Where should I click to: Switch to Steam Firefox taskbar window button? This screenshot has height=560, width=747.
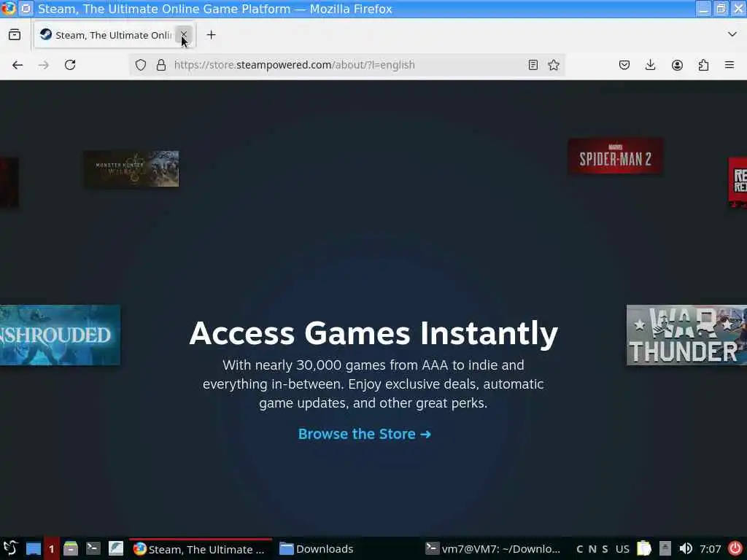point(200,549)
